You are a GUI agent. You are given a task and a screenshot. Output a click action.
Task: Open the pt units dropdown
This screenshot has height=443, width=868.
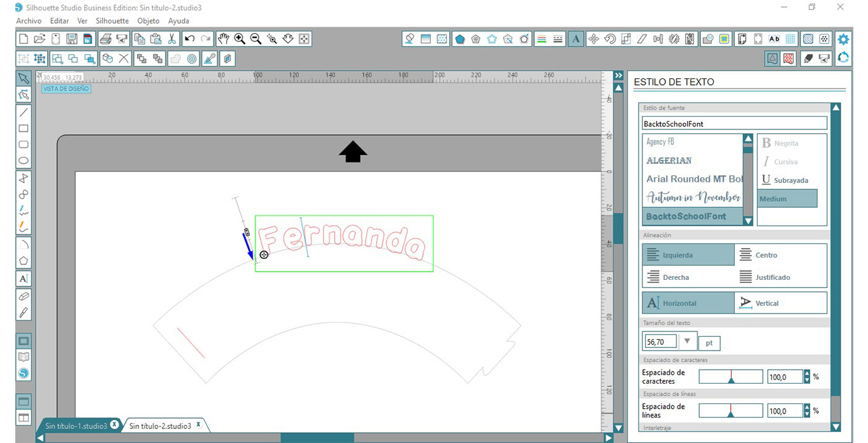tap(709, 343)
